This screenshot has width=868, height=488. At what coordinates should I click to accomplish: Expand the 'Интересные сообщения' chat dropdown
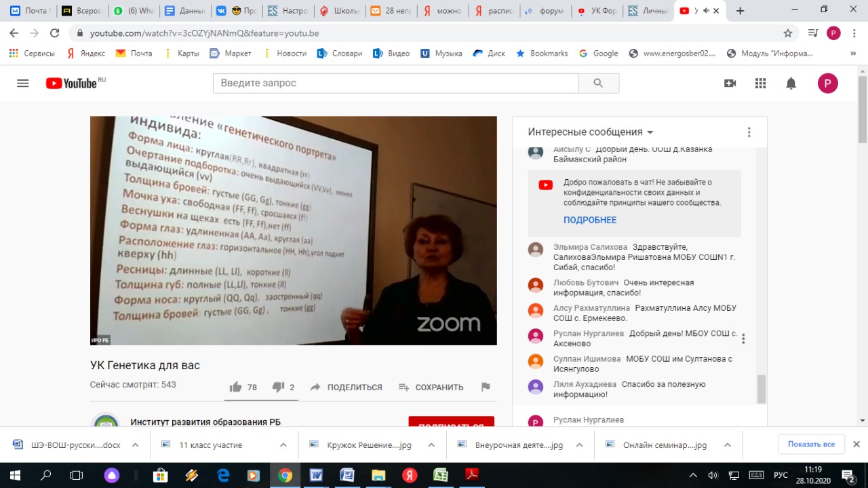click(x=650, y=132)
